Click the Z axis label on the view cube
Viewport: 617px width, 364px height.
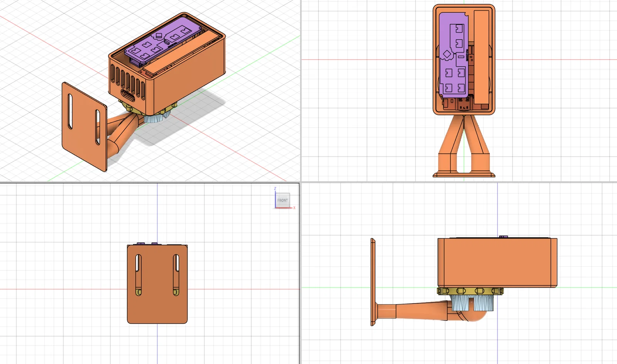tap(275, 189)
